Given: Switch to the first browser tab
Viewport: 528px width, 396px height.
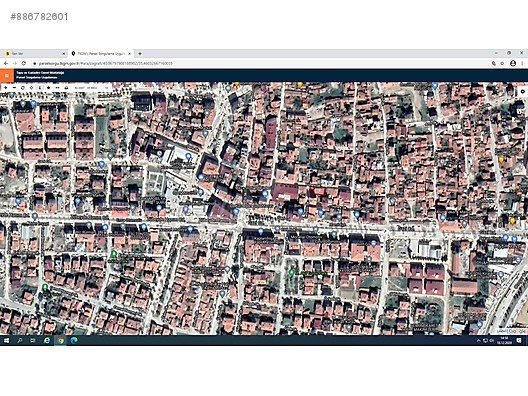Looking at the screenshot, I should tap(34, 54).
